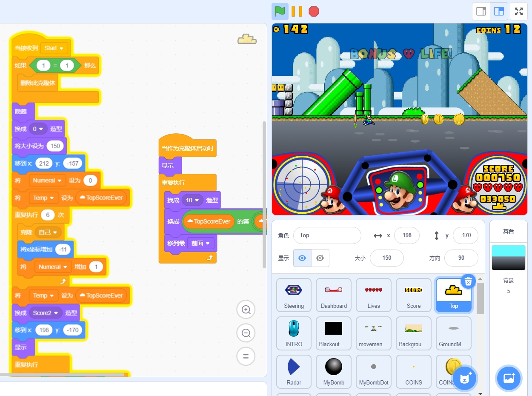
Task: Select the Radar sprite
Action: [x=294, y=372]
